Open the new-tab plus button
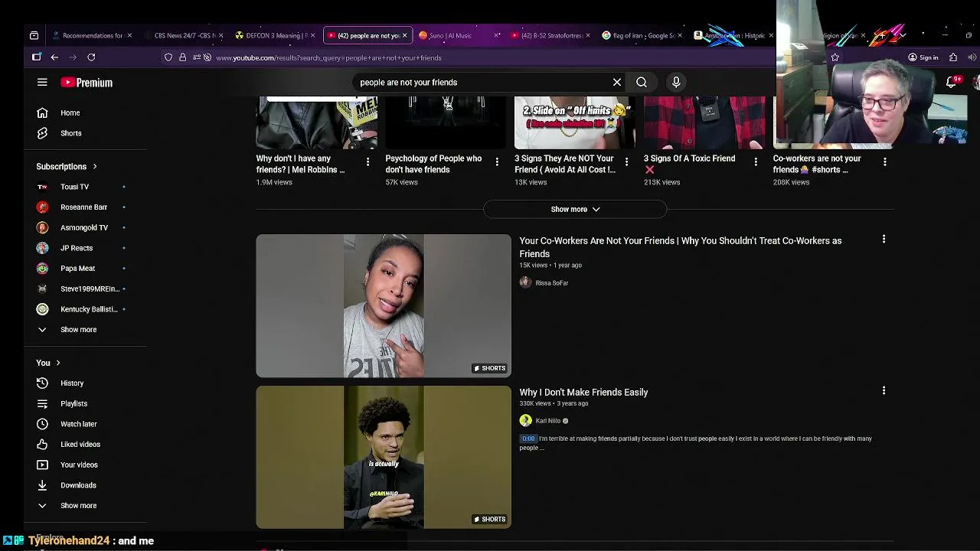This screenshot has width=980, height=551. coord(883,35)
